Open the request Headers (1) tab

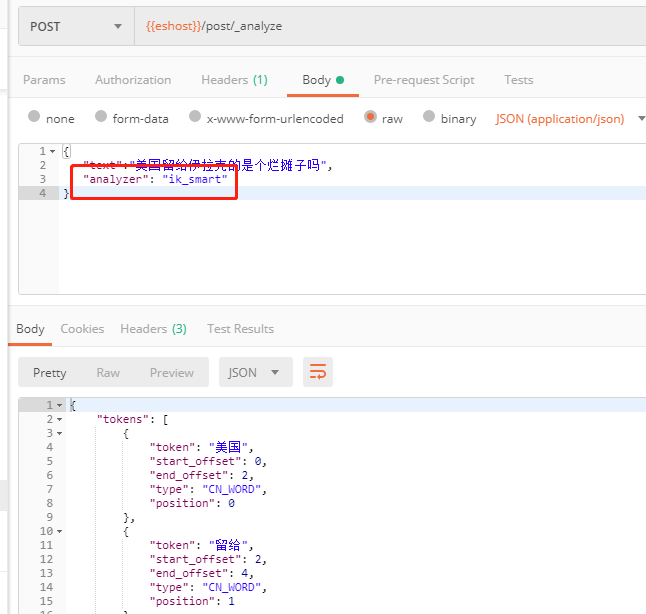(x=234, y=80)
